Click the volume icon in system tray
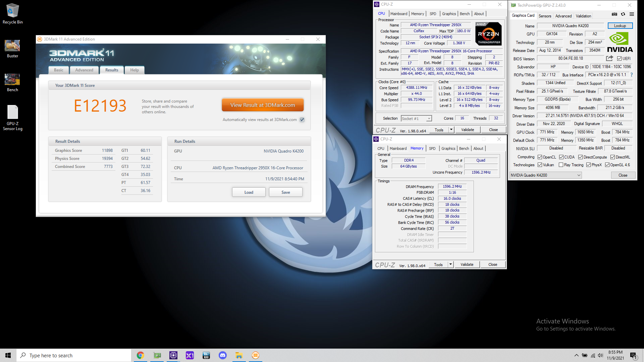 click(600, 355)
